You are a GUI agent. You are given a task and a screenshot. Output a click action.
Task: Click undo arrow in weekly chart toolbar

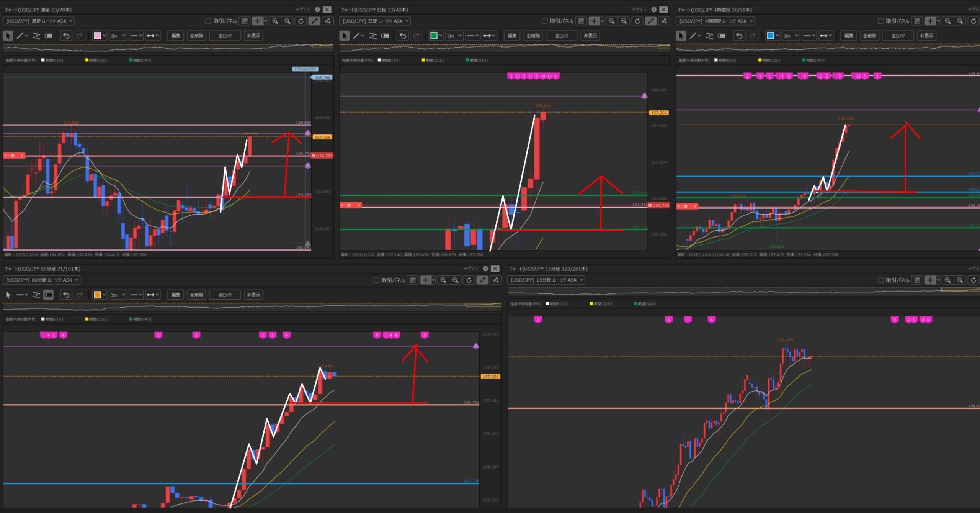[66, 36]
